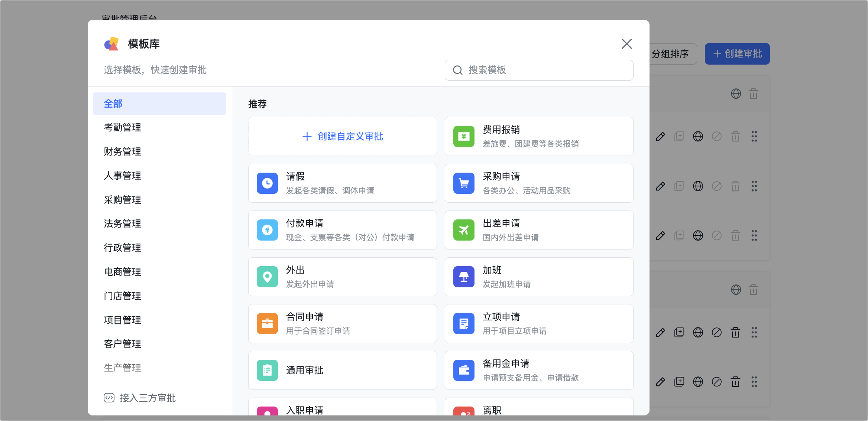Click the 备用金申请 wallet icon
Screen dimensions: 868x421
click(x=464, y=370)
